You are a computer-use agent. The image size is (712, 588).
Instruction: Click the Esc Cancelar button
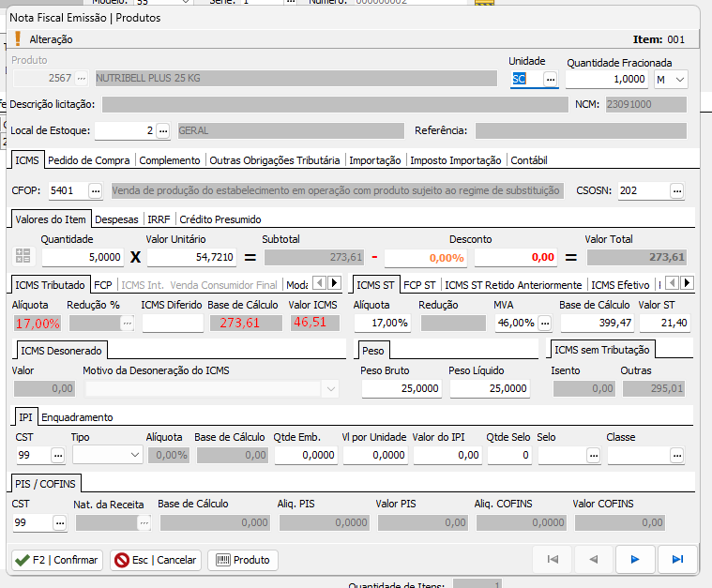(x=156, y=560)
